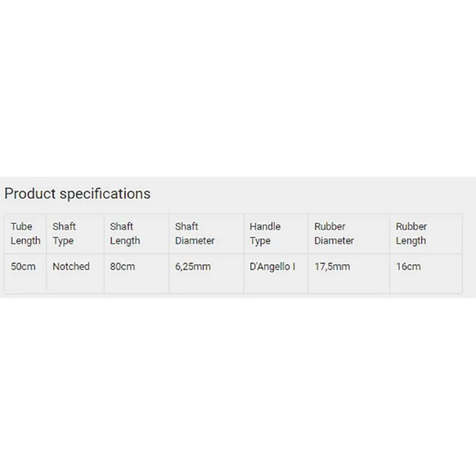Click the word "Tube" in the first header
This screenshot has width=476, height=476.
[21, 227]
